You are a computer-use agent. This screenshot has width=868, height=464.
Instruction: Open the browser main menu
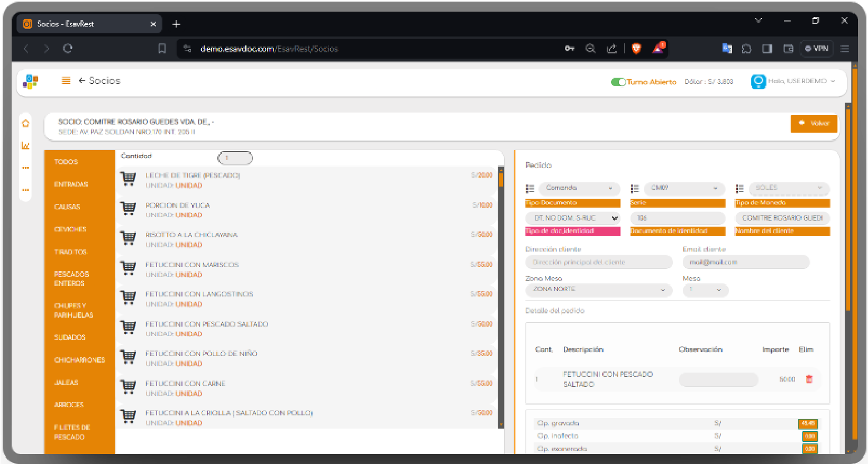point(845,49)
